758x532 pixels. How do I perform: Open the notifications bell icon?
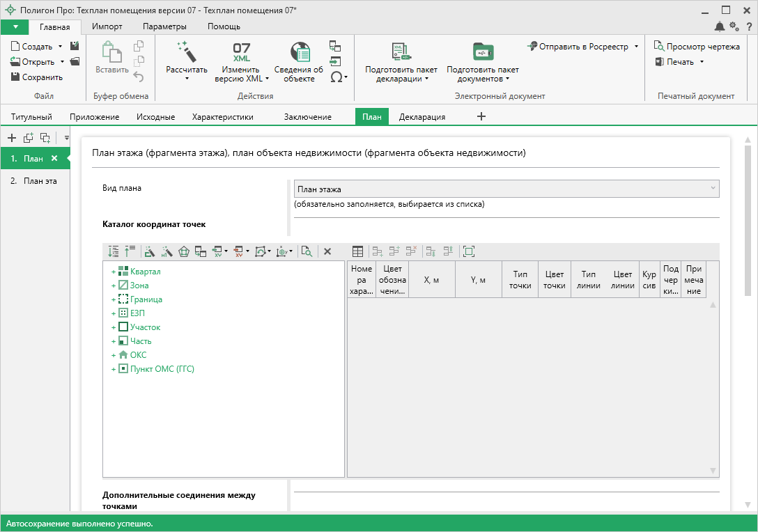719,26
